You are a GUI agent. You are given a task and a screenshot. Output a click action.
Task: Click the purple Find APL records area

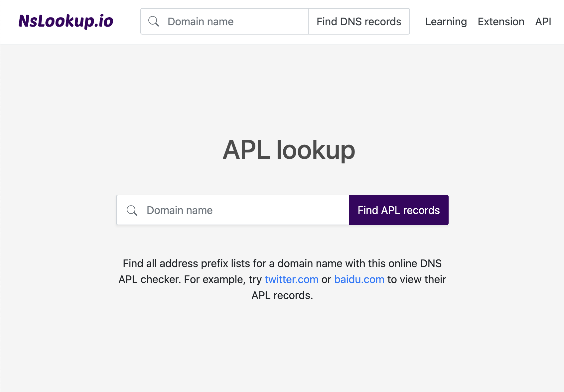coord(398,210)
